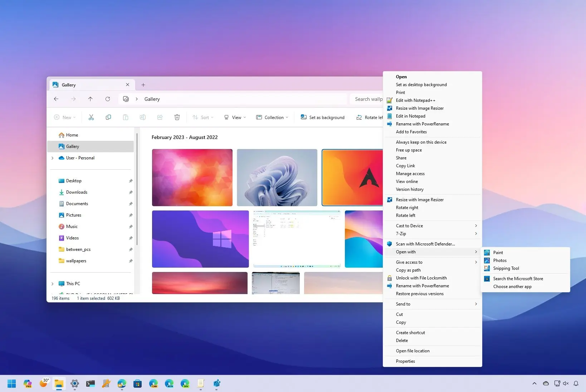Click the Search wallpapers input field
586x392 pixels.
368,99
